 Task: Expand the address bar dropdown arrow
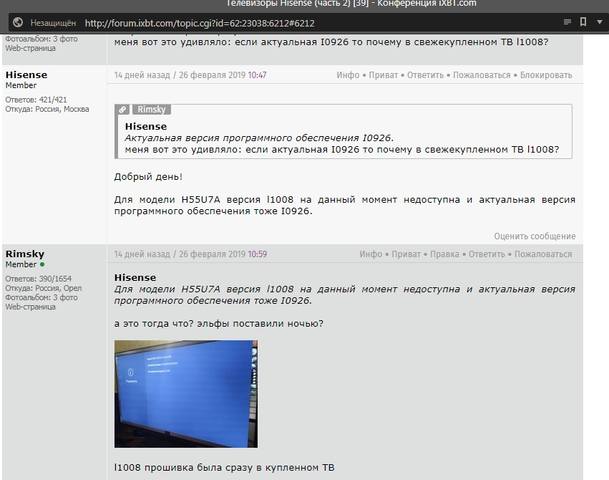point(600,22)
